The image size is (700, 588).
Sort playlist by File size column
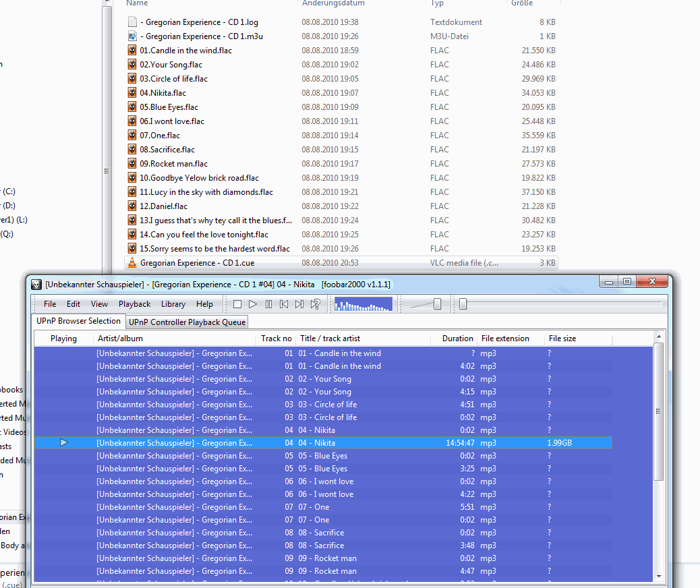[x=578, y=339]
